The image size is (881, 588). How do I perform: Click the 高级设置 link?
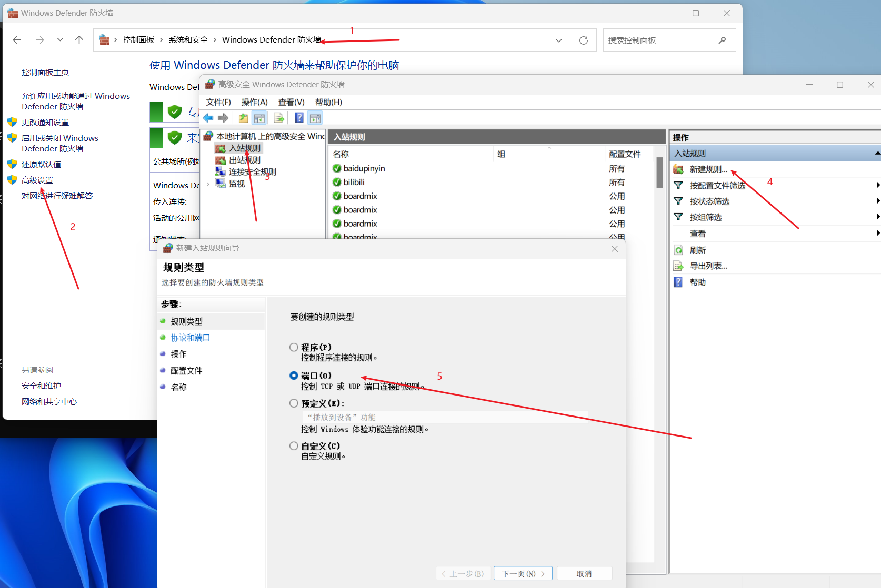(x=37, y=180)
